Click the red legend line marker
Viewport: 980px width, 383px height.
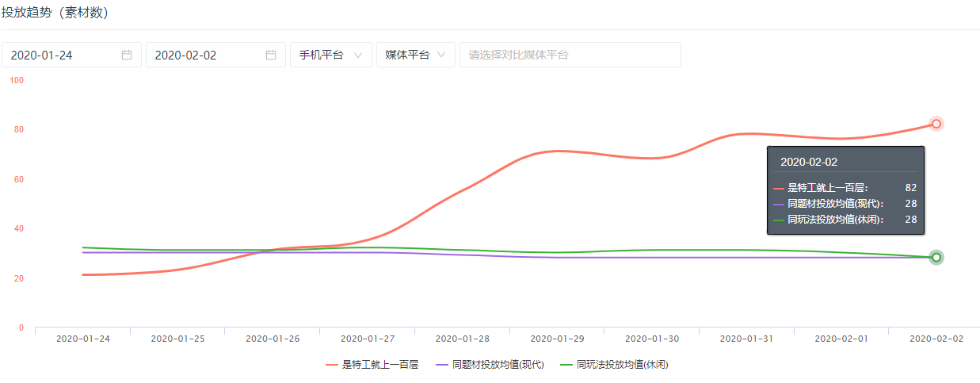(332, 365)
